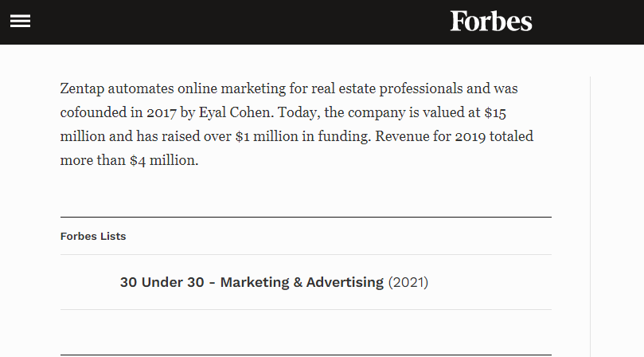
Task: Click the (2021) list year
Action: [408, 282]
